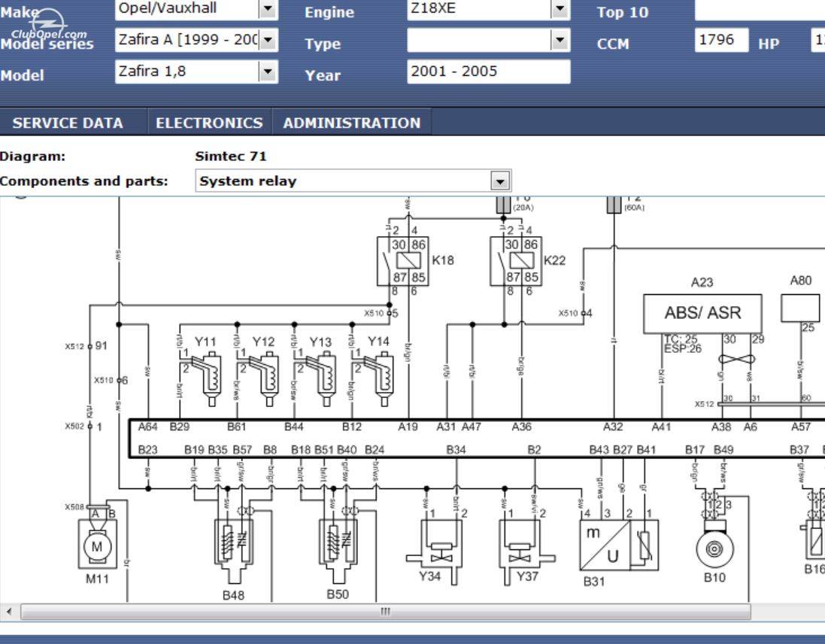The width and height of the screenshot is (825, 644).
Task: Click control unit pin label B23
Action: 148,450
